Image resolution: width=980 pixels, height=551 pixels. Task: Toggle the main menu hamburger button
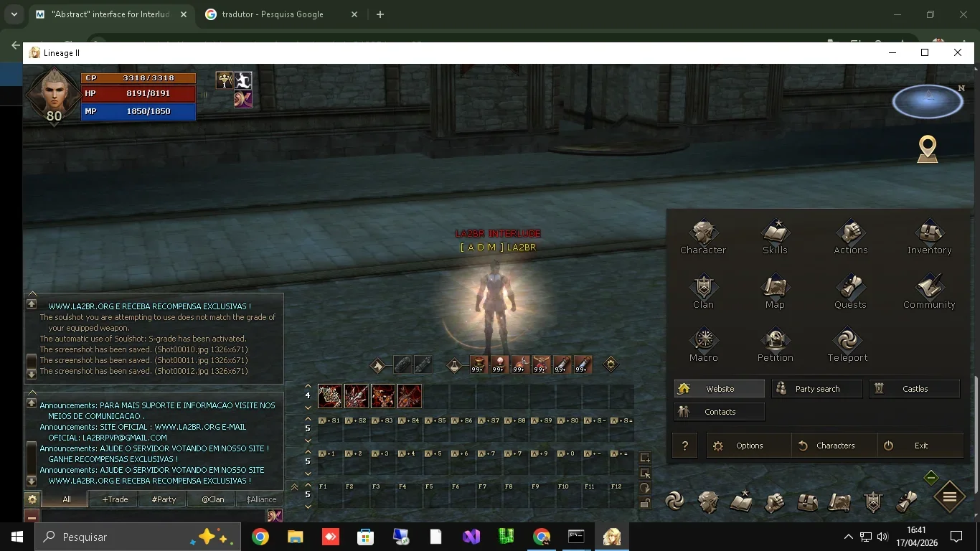[x=949, y=497]
